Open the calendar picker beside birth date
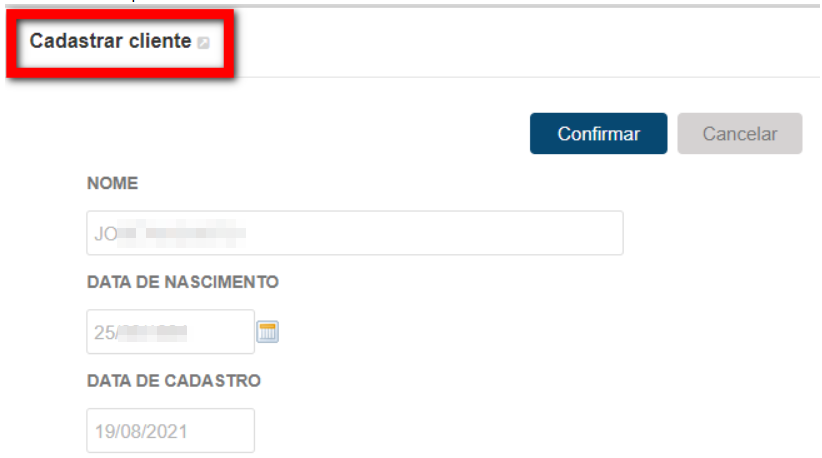This screenshot has width=822, height=458. tap(267, 332)
